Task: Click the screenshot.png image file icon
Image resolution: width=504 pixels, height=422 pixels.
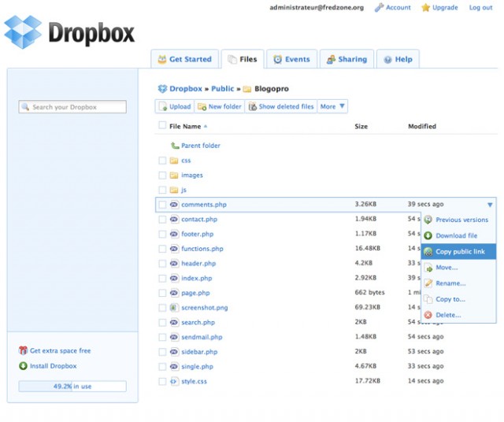Action: (173, 308)
